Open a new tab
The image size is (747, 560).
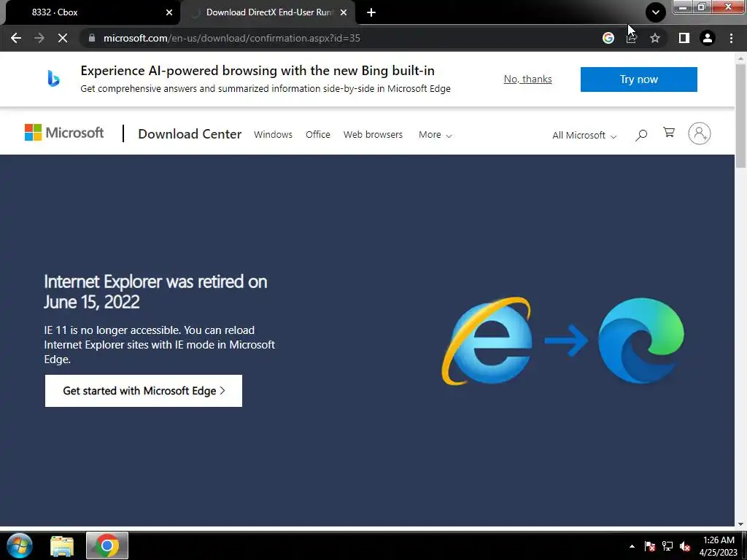click(371, 12)
